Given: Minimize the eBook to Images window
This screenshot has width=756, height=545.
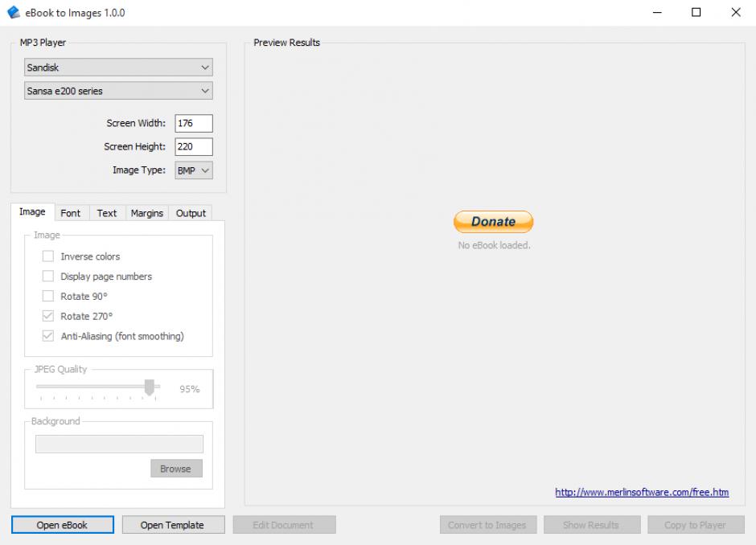Looking at the screenshot, I should pyautogui.click(x=657, y=13).
